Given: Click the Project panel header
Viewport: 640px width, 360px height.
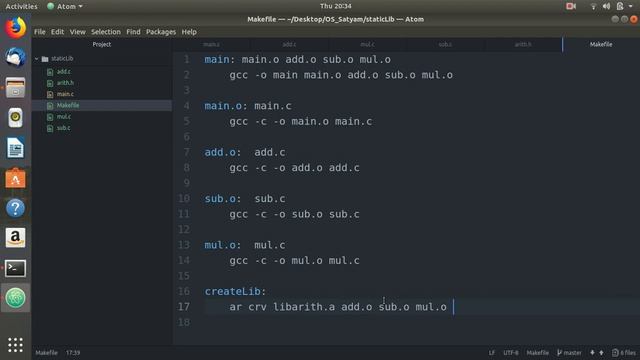Looking at the screenshot, I should [102, 44].
